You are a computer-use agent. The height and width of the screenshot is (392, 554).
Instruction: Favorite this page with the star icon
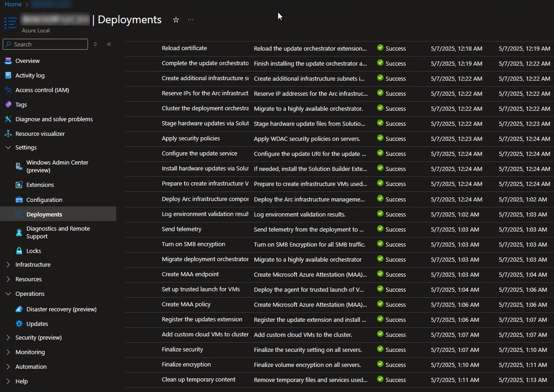(x=176, y=20)
